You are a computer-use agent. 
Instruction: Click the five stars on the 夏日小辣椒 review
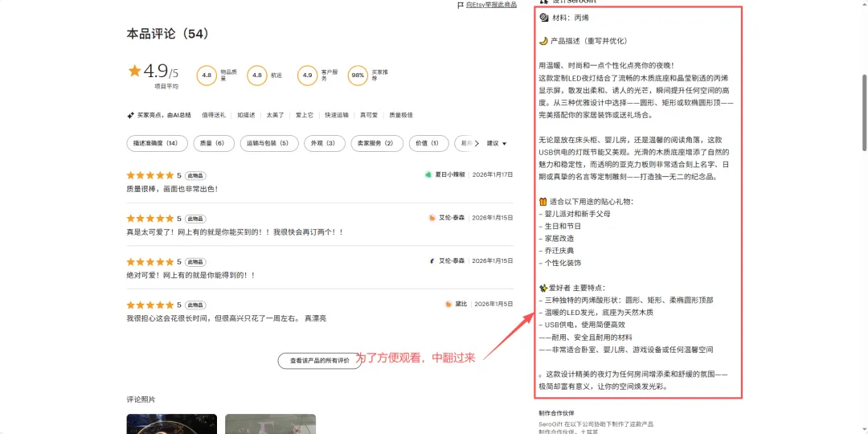[150, 175]
